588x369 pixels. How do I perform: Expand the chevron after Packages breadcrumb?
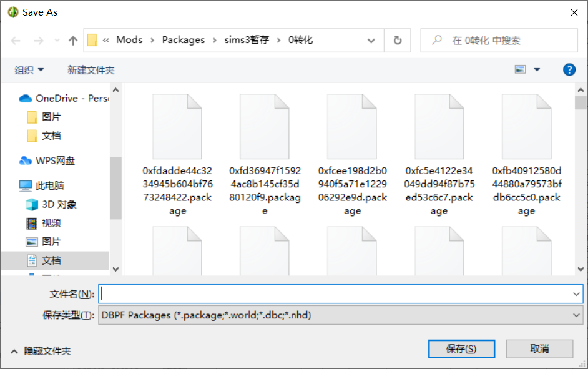pos(215,40)
